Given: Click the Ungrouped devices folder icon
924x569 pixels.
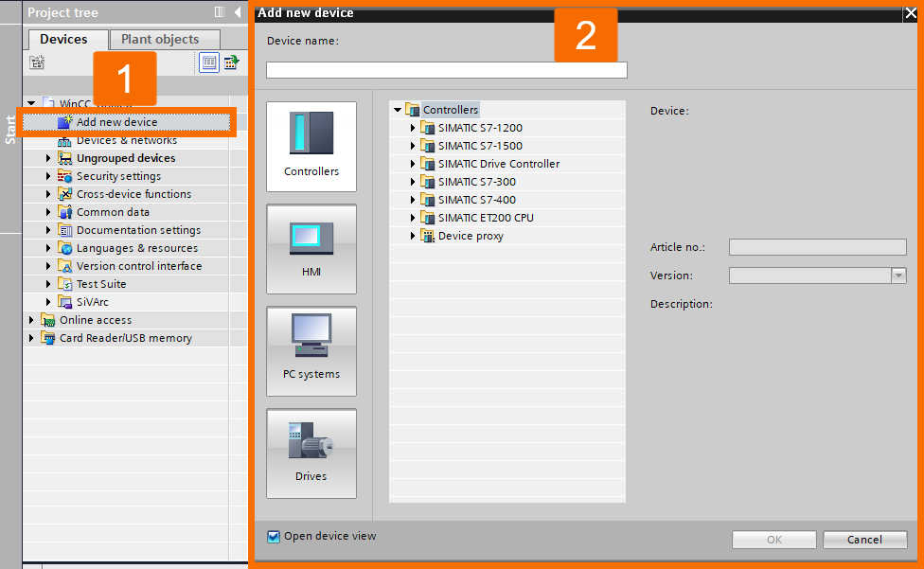Looking at the screenshot, I should pyautogui.click(x=64, y=158).
